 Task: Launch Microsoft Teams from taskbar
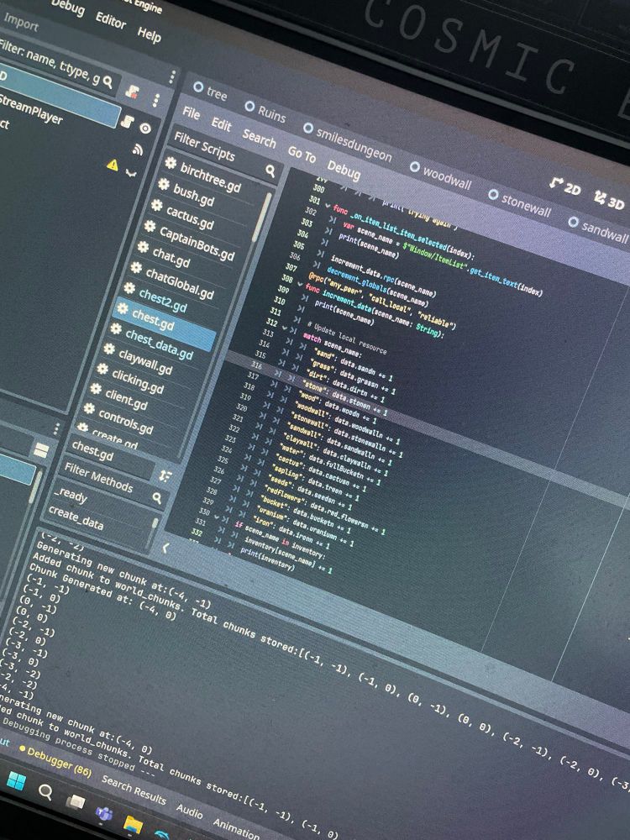pyautogui.click(x=103, y=813)
